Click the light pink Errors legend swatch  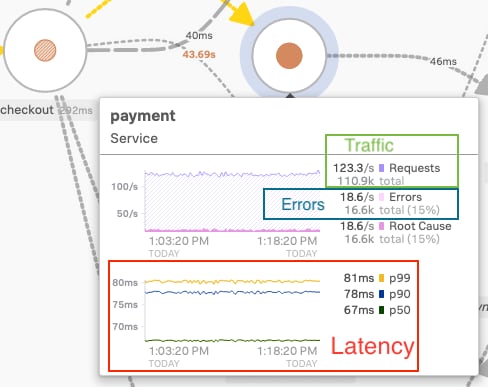tap(382, 197)
